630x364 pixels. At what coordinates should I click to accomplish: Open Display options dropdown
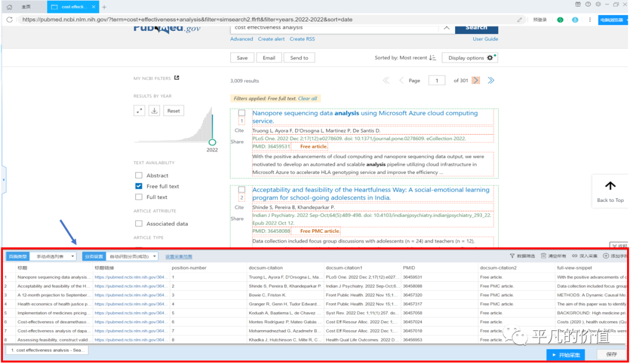click(x=470, y=58)
